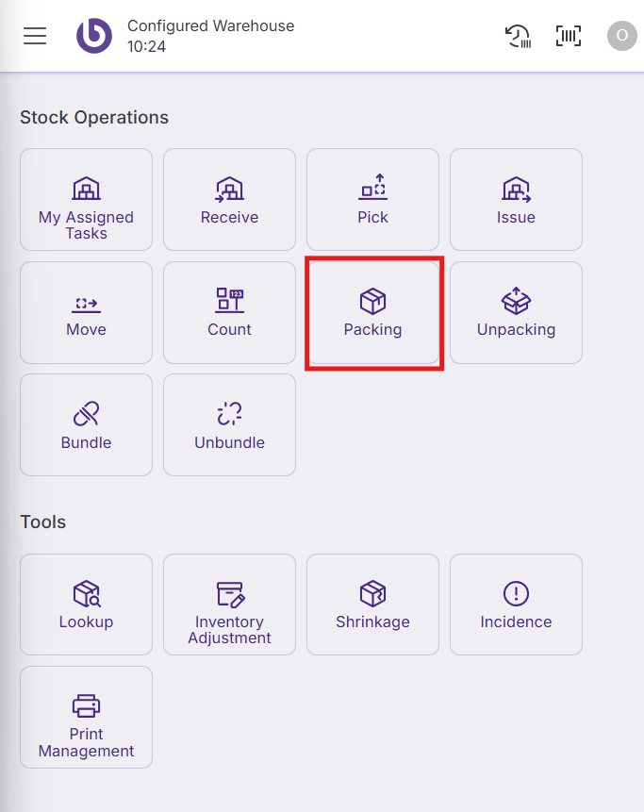Select the Unpacking tile

point(516,312)
